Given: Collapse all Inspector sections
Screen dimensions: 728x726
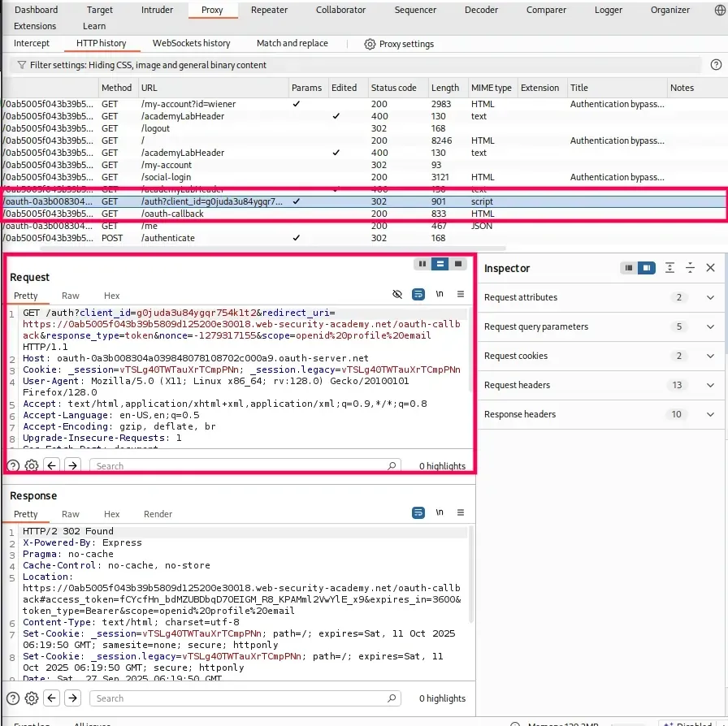Looking at the screenshot, I should click(690, 268).
